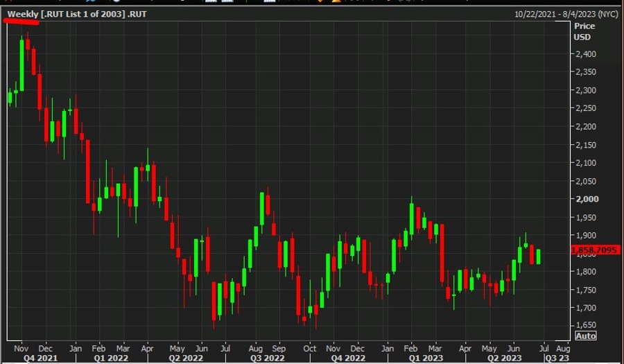Click the 1,650 price axis label
This screenshot has width=624, height=364.
(586, 325)
